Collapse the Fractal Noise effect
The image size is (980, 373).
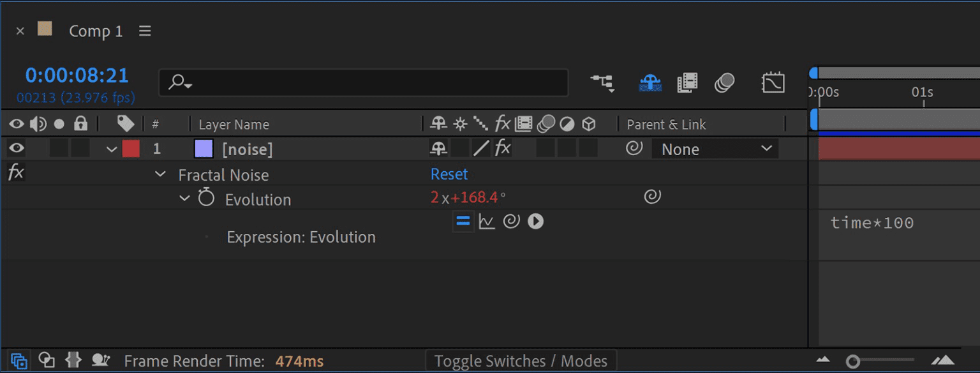pos(160,174)
